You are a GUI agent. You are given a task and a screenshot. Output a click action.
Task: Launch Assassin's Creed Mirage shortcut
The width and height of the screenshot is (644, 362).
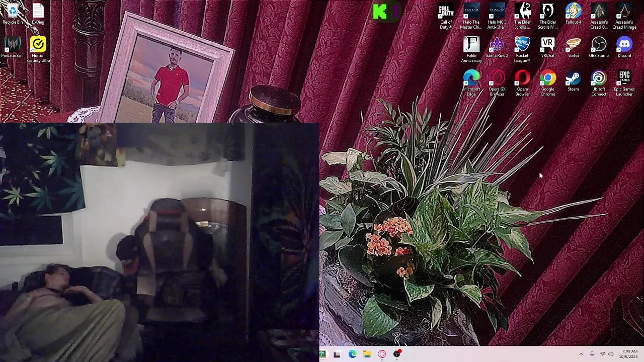[624, 16]
